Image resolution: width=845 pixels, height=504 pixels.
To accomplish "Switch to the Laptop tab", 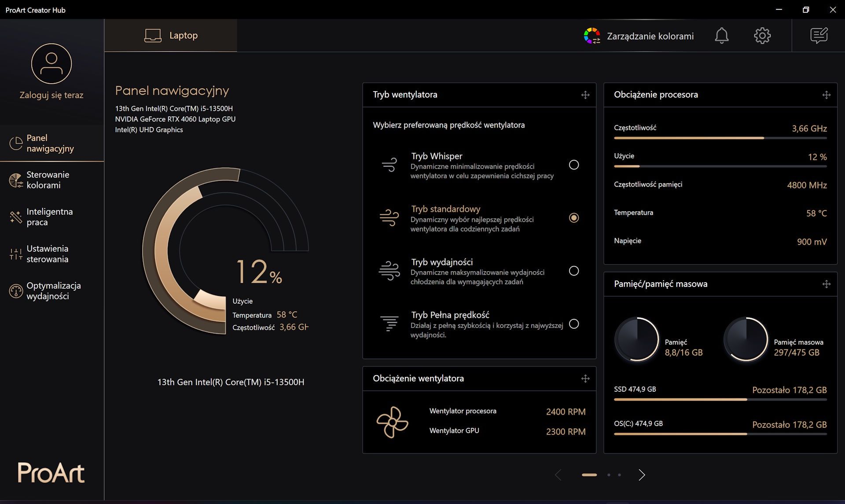I will [x=171, y=36].
